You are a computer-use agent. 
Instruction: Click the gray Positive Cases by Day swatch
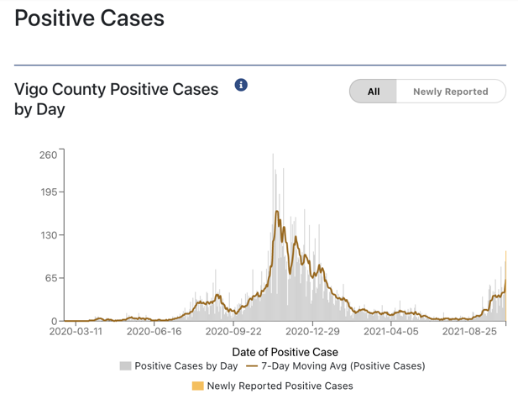[x=126, y=366]
